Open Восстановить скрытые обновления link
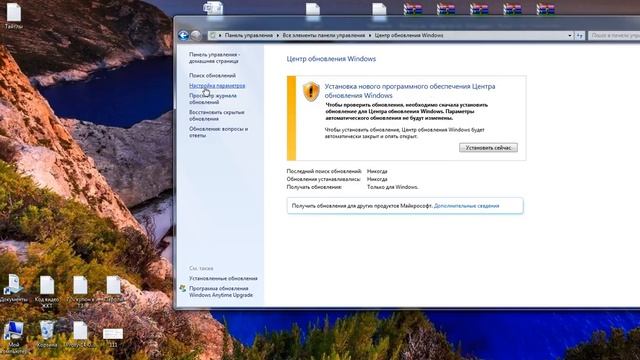Screen dimensions: 640x360 [216, 116]
